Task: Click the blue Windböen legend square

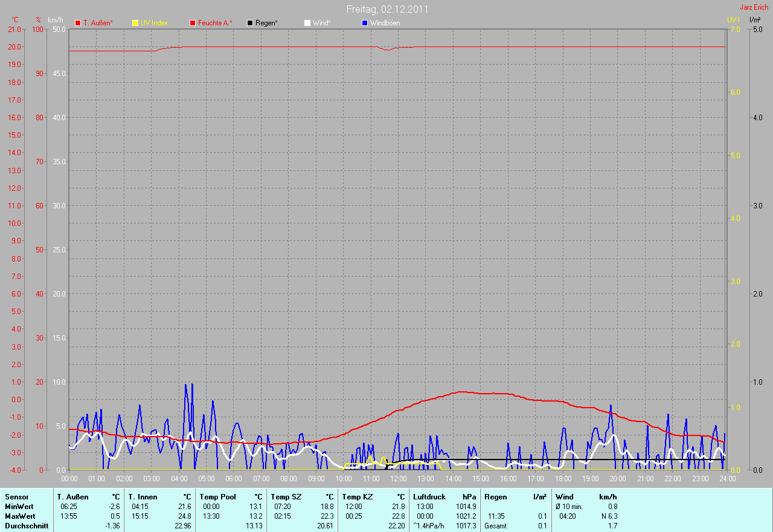Action: point(365,23)
